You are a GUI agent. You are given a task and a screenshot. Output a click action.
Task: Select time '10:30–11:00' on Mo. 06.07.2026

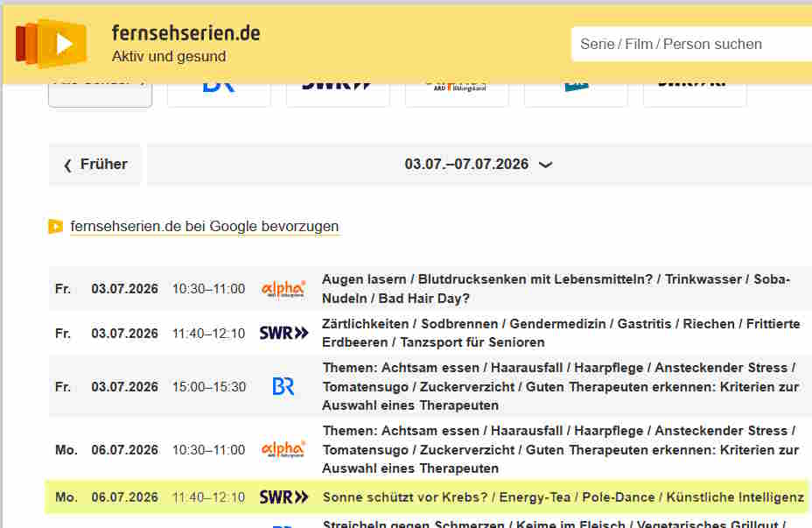(x=209, y=450)
